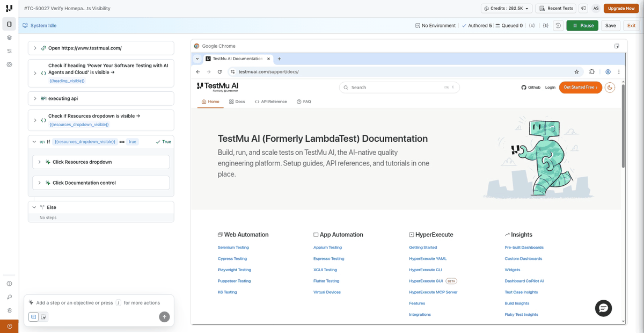The width and height of the screenshot is (644, 333).
Task: Click the No Environment selector
Action: (x=435, y=25)
